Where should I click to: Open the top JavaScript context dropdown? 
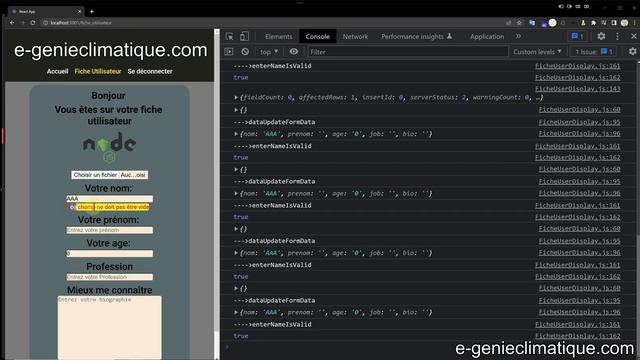coord(269,52)
